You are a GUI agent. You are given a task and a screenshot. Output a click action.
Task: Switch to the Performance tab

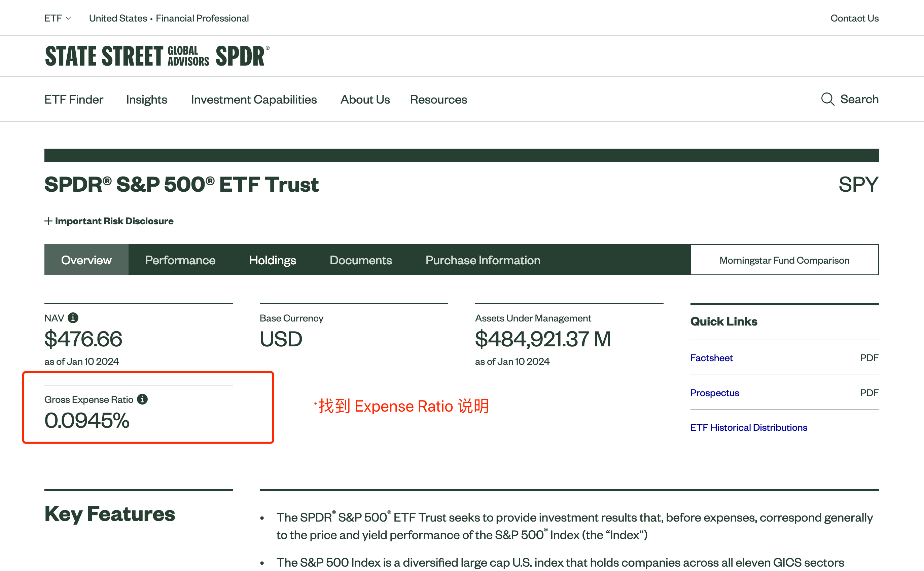tap(180, 260)
